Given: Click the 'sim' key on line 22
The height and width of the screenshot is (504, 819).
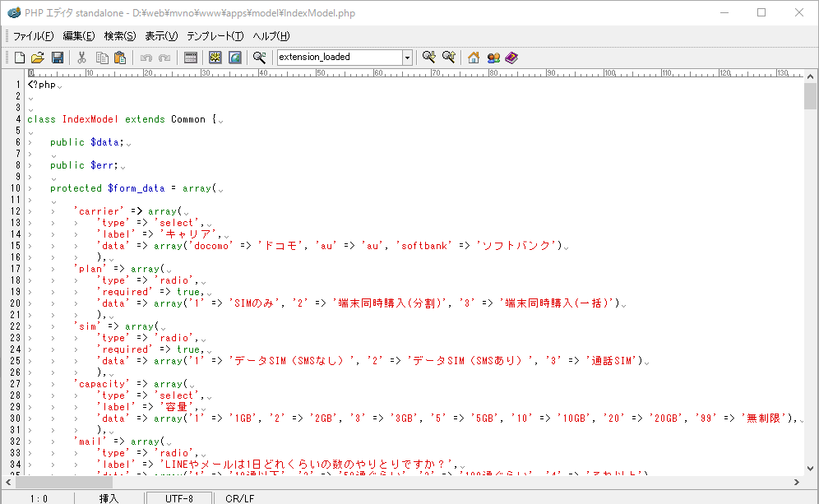Looking at the screenshot, I should tap(87, 326).
